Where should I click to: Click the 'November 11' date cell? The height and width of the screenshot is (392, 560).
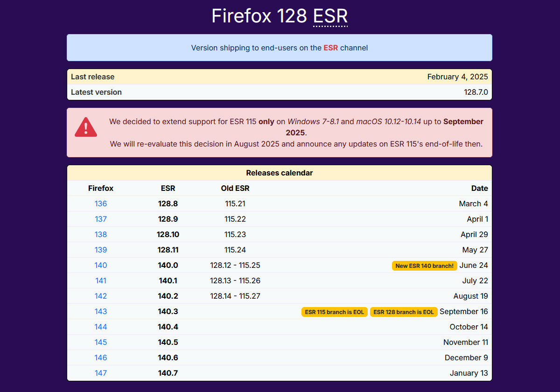pyautogui.click(x=466, y=342)
